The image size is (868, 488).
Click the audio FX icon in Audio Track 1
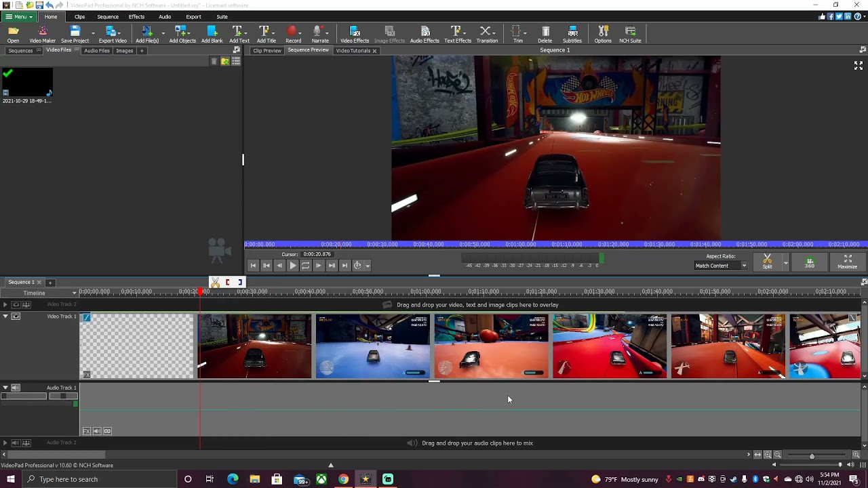tap(86, 431)
